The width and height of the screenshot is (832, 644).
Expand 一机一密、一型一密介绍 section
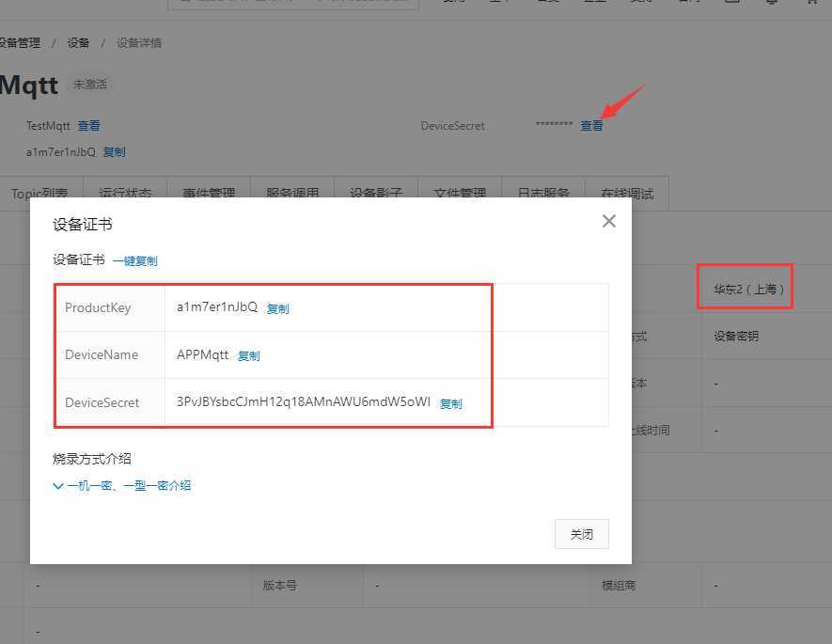click(x=129, y=485)
